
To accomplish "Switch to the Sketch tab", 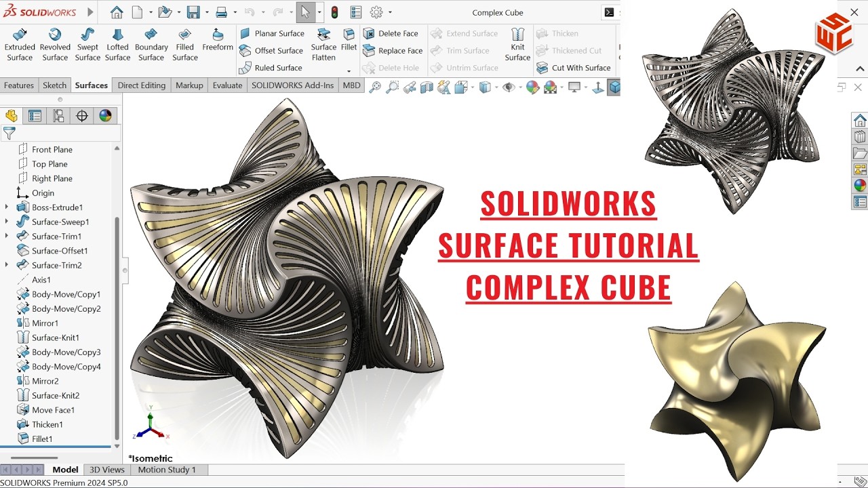I will pos(55,85).
